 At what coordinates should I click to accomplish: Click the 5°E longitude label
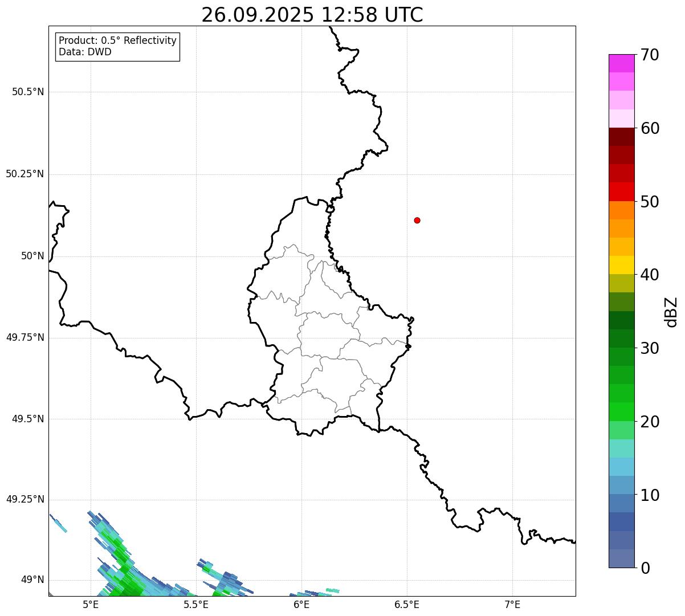[91, 604]
